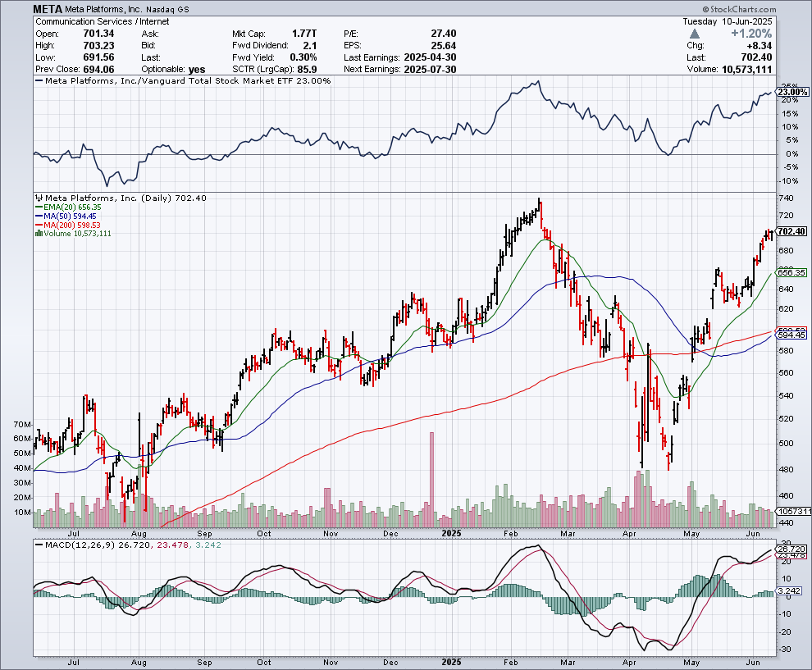Viewport: 812px width, 670px height.
Task: Click the 70M volume axis label
Action: [22, 425]
